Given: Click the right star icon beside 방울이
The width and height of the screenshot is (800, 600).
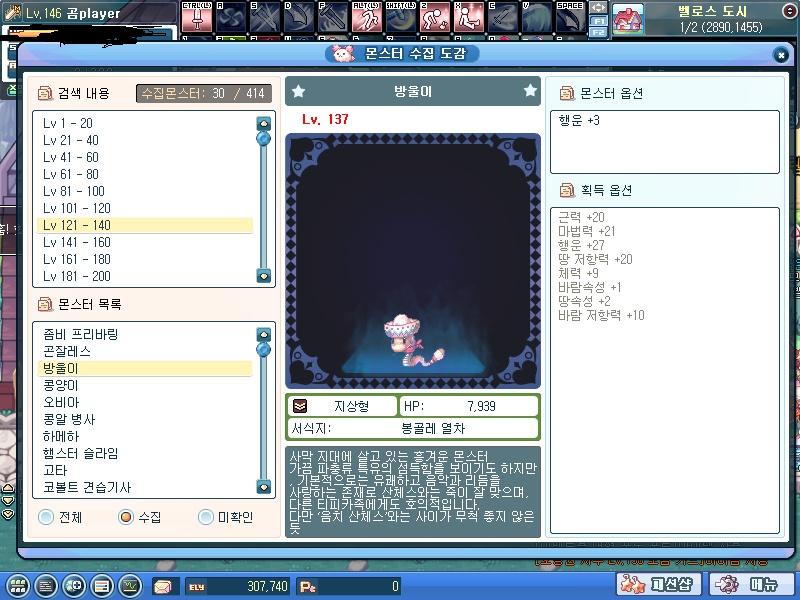Looking at the screenshot, I should 529,91.
